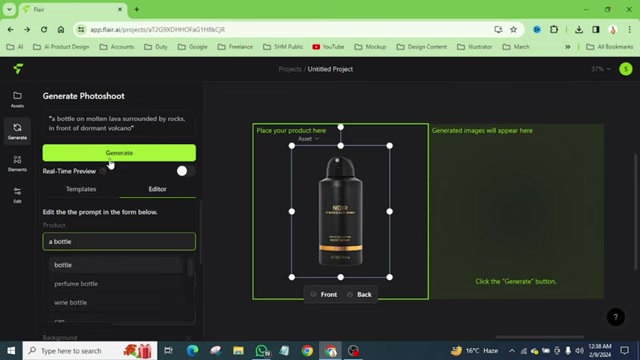The width and height of the screenshot is (640, 360).
Task: Open the YouTube bookmark
Action: [x=329, y=47]
